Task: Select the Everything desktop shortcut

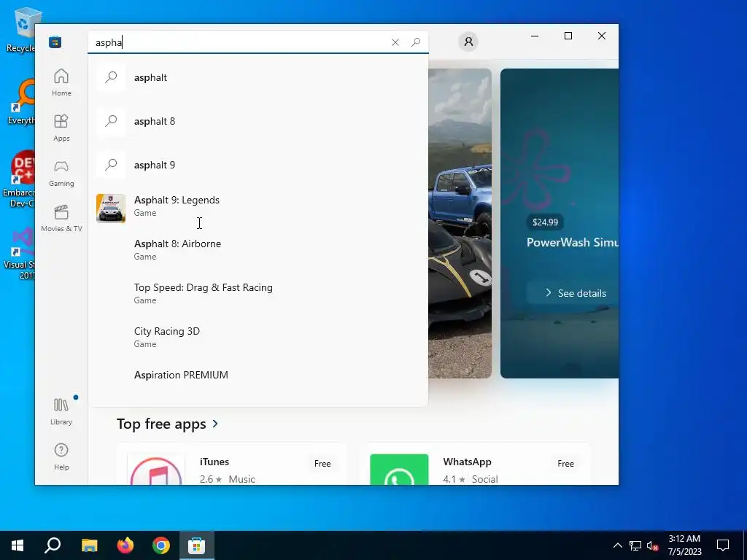Action: pyautogui.click(x=20, y=102)
